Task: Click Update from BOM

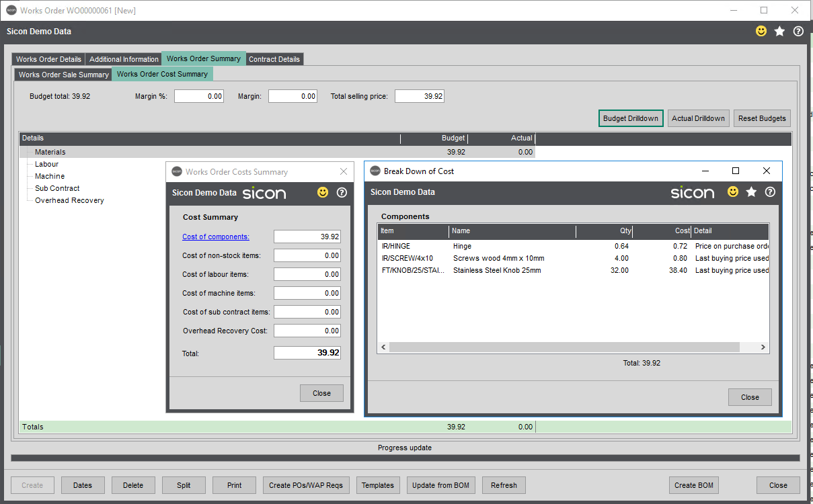Action: click(441, 485)
